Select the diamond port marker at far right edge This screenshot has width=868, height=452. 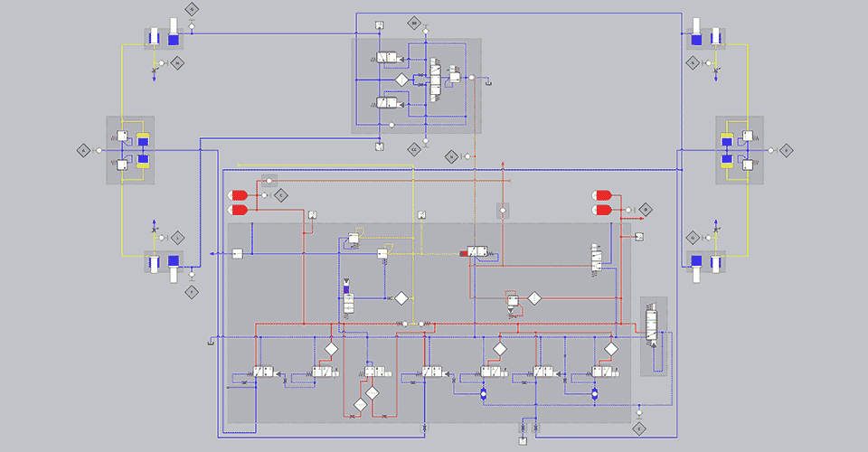tap(786, 150)
